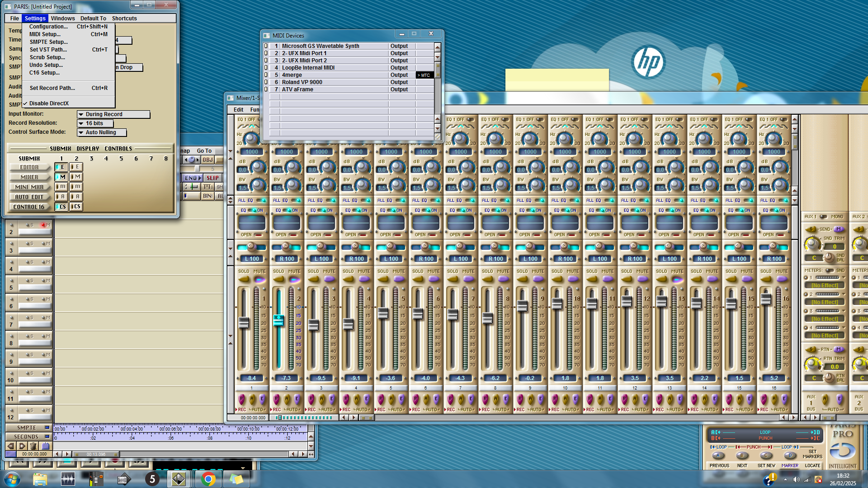Select Set Record Path... menu entry
The width and height of the screenshot is (868, 488).
click(x=68, y=88)
